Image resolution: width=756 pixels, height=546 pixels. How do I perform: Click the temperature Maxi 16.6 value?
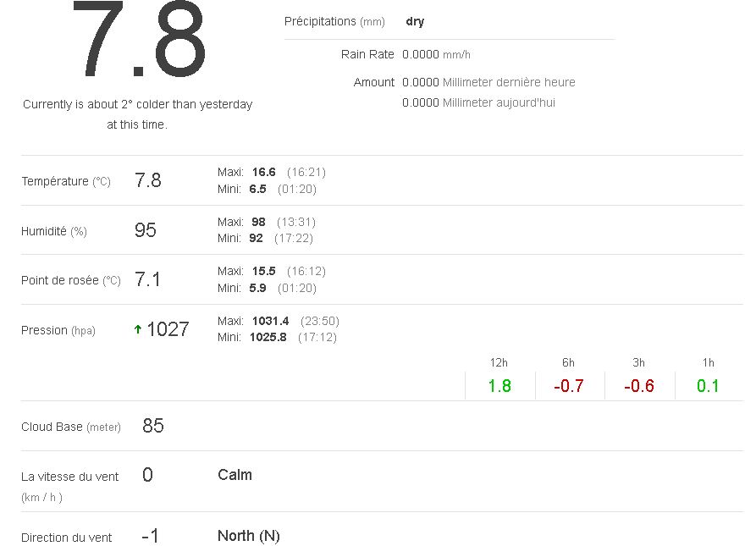coord(263,172)
